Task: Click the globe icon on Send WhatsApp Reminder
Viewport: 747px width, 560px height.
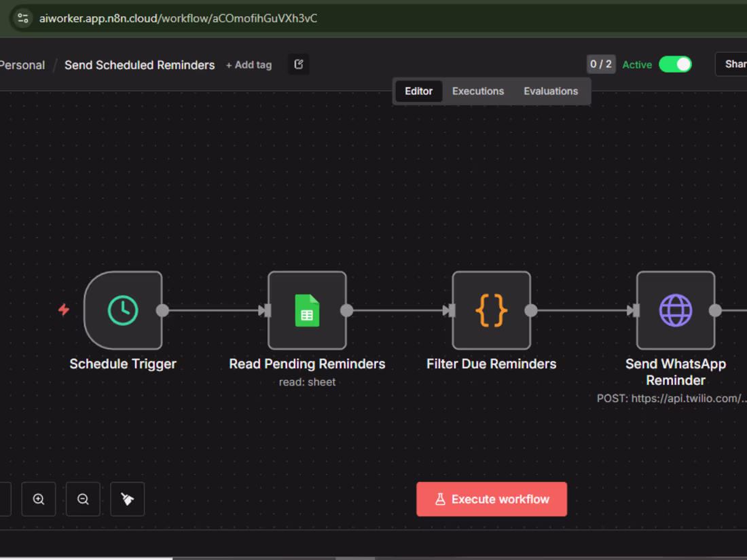Action: pos(676,310)
